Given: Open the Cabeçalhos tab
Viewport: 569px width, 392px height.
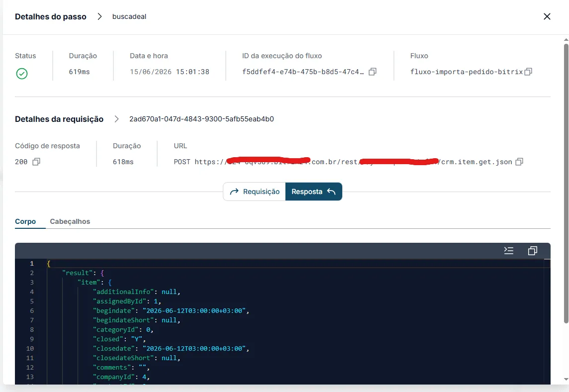Looking at the screenshot, I should [70, 221].
